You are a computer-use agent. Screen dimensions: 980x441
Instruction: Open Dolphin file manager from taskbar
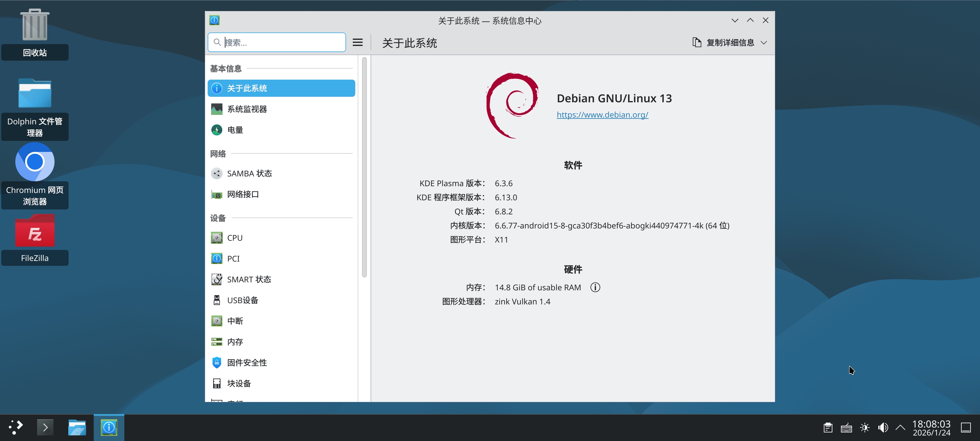tap(77, 428)
